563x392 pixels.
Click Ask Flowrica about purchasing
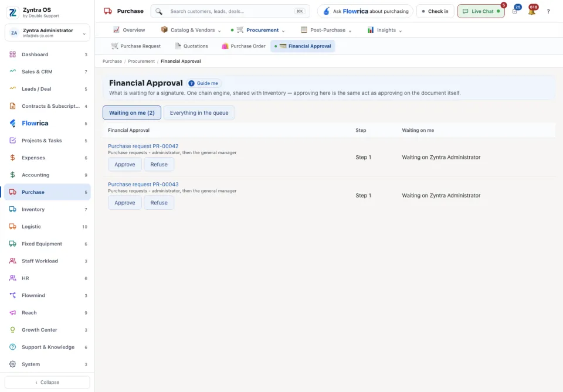(x=365, y=12)
